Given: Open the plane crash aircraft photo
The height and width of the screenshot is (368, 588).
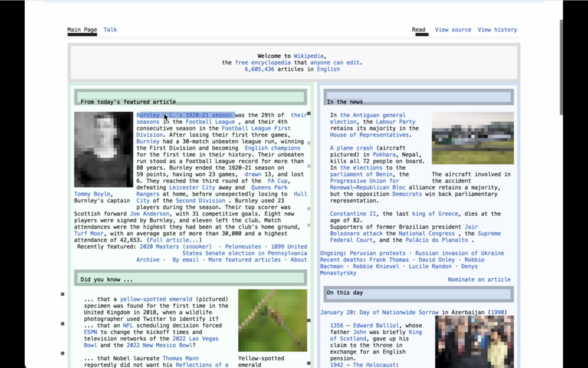Looking at the screenshot, I should 473,138.
